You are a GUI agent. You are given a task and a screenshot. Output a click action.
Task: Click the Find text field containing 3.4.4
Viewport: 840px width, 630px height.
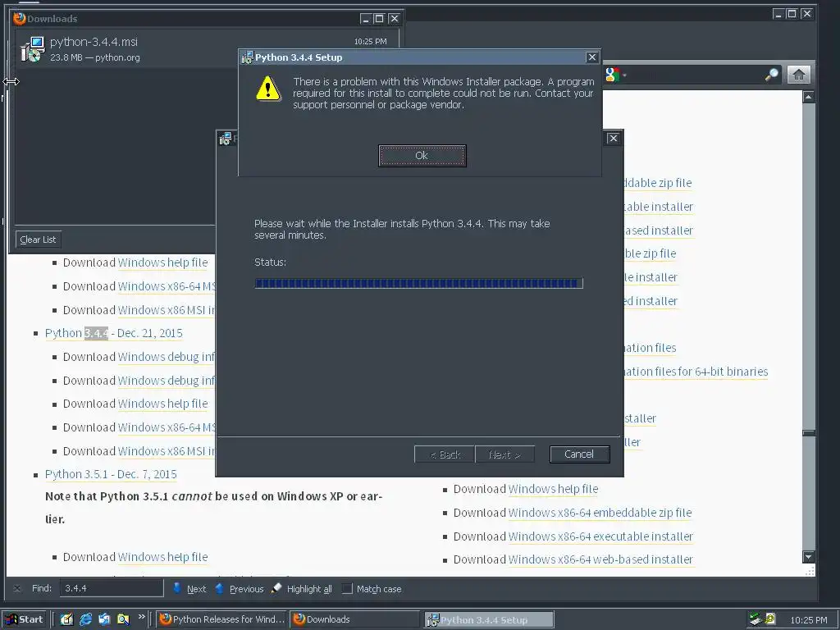(x=112, y=588)
